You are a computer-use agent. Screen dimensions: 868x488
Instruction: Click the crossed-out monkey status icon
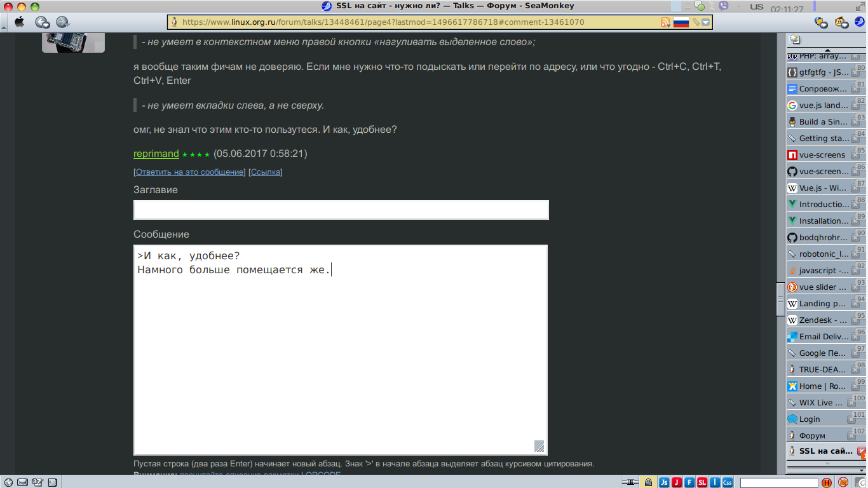(843, 482)
